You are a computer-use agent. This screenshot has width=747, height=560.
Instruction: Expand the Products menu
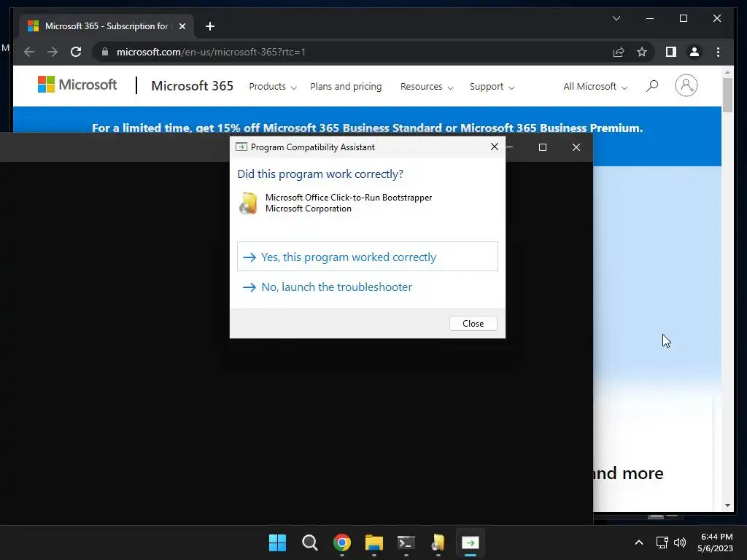point(273,87)
